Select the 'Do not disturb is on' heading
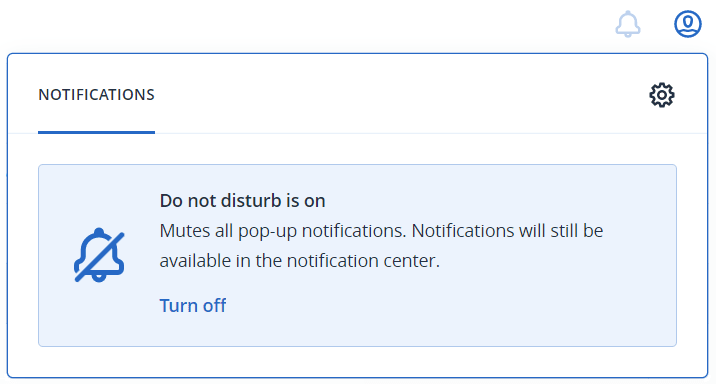Viewport: 716px width, 384px height. coord(242,201)
